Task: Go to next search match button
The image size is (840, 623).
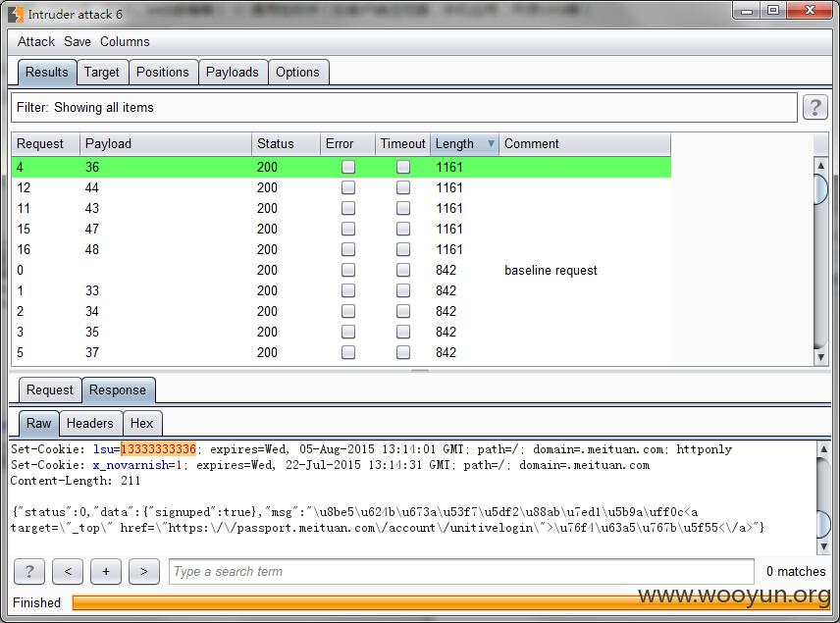Action: pos(143,572)
